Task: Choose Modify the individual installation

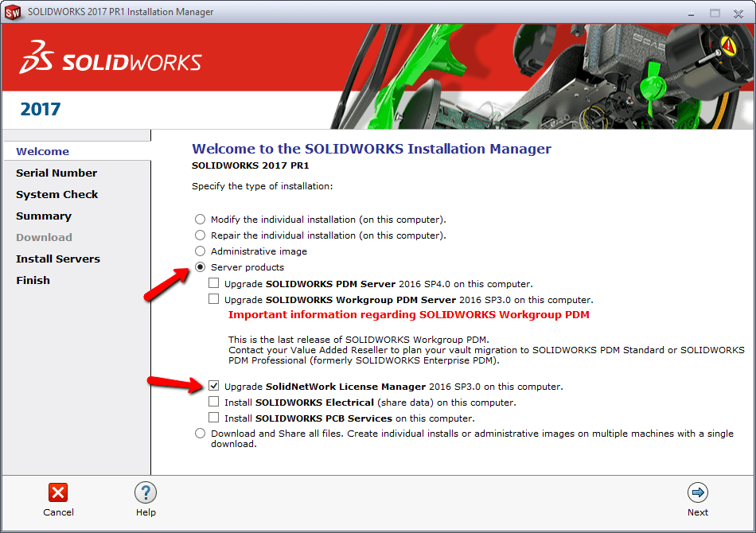Action: 200,220
